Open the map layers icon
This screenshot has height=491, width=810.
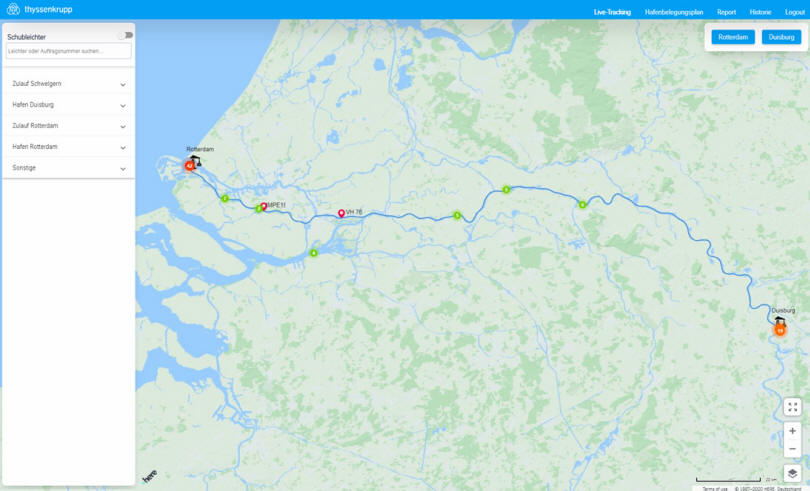click(792, 473)
